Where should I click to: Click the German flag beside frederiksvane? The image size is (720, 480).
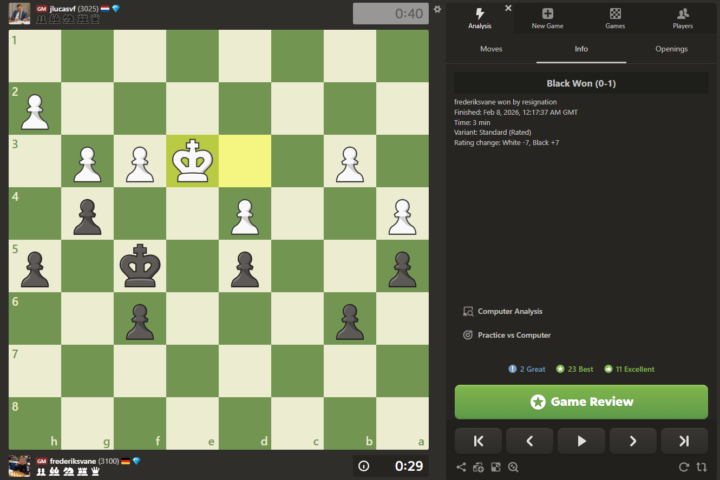(x=126, y=461)
